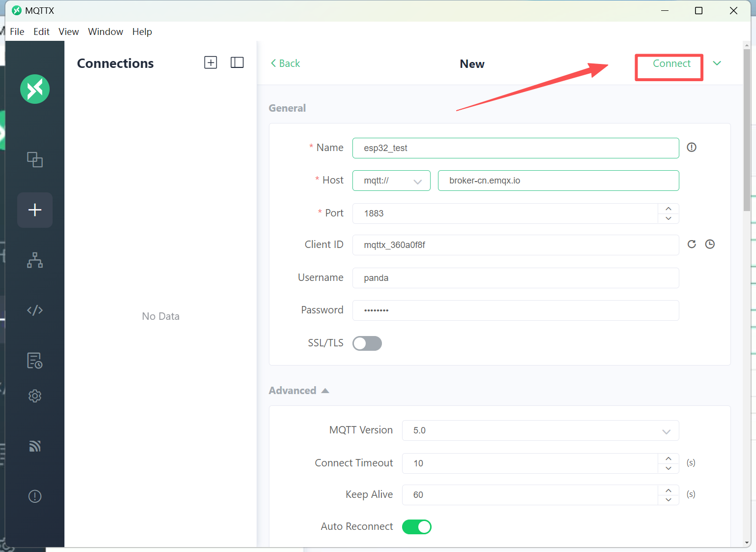Increase the Port value with up arrow
Viewport: 756px width, 552px height.
pos(669,209)
